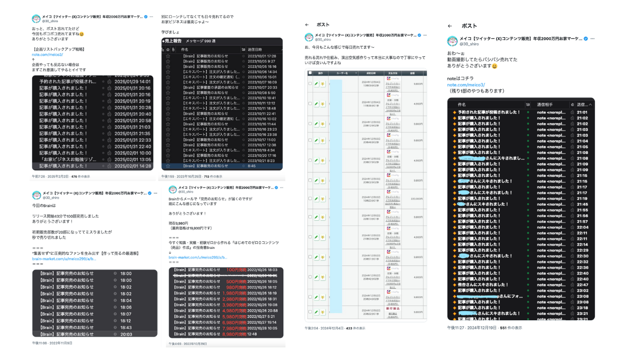This screenshot has width=644, height=362.
Task: Click orange diamond icon on 21:45 mail row
Action: 454,204
